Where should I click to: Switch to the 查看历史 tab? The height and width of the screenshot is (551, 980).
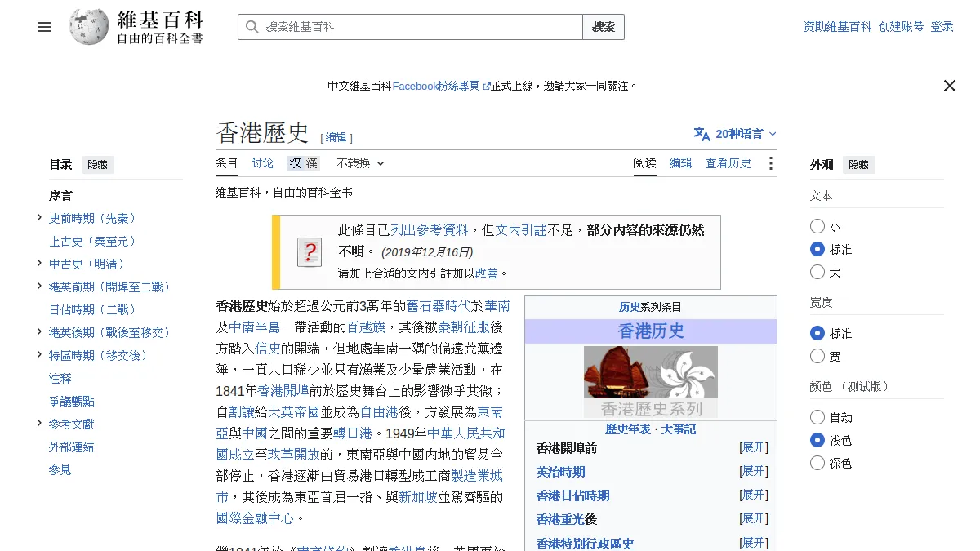(x=728, y=163)
